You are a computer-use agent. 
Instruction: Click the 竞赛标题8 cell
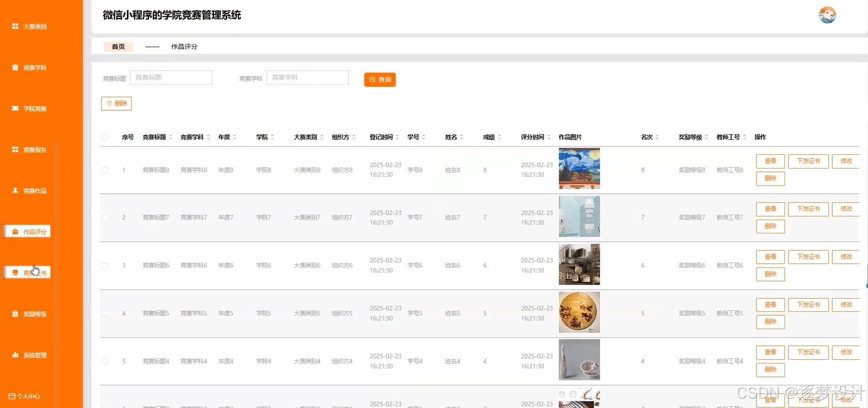point(156,170)
